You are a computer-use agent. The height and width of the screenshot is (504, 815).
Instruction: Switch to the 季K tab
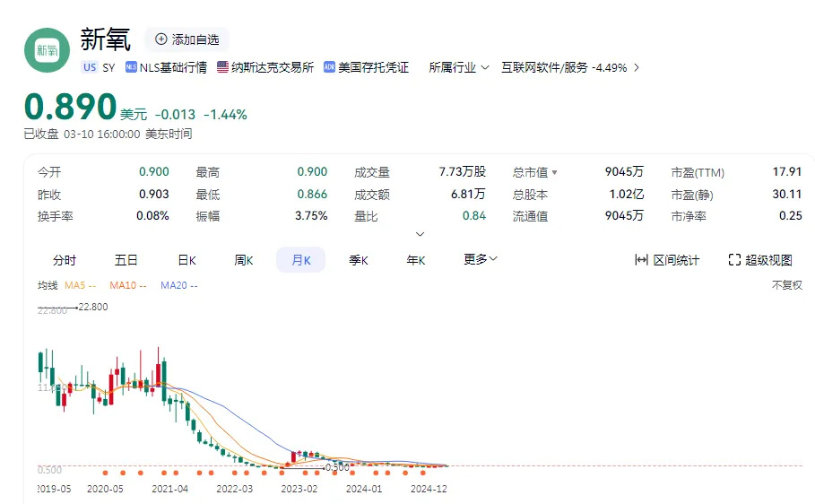point(359,260)
